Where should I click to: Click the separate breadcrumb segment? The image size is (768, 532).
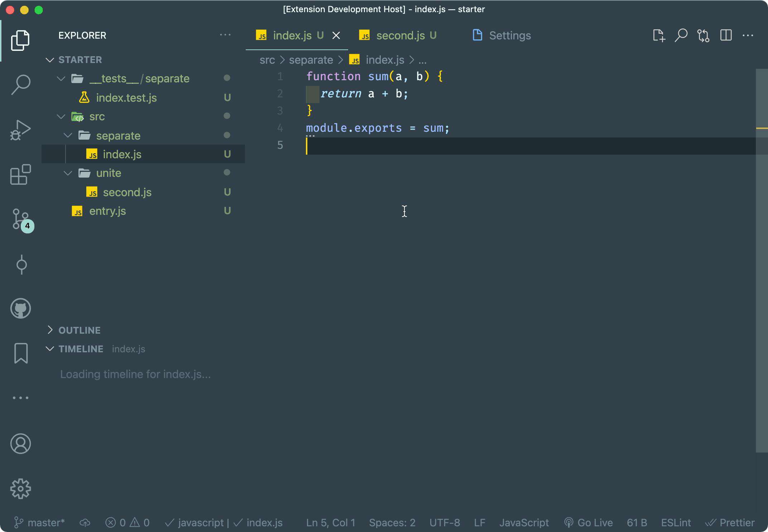click(x=311, y=60)
